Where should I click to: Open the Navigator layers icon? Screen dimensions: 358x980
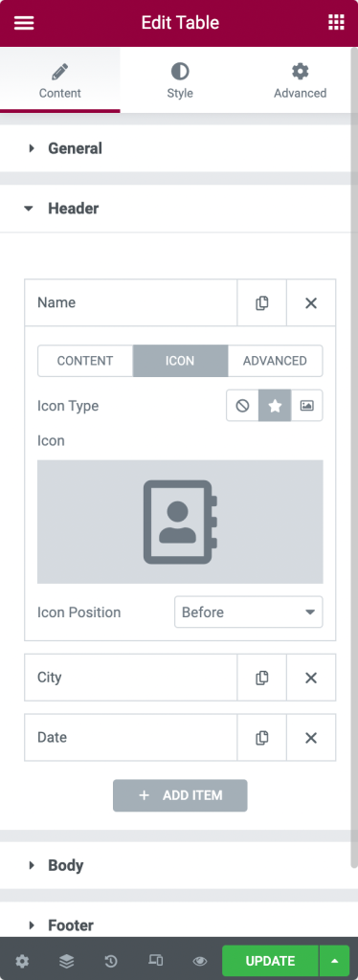(x=67, y=961)
